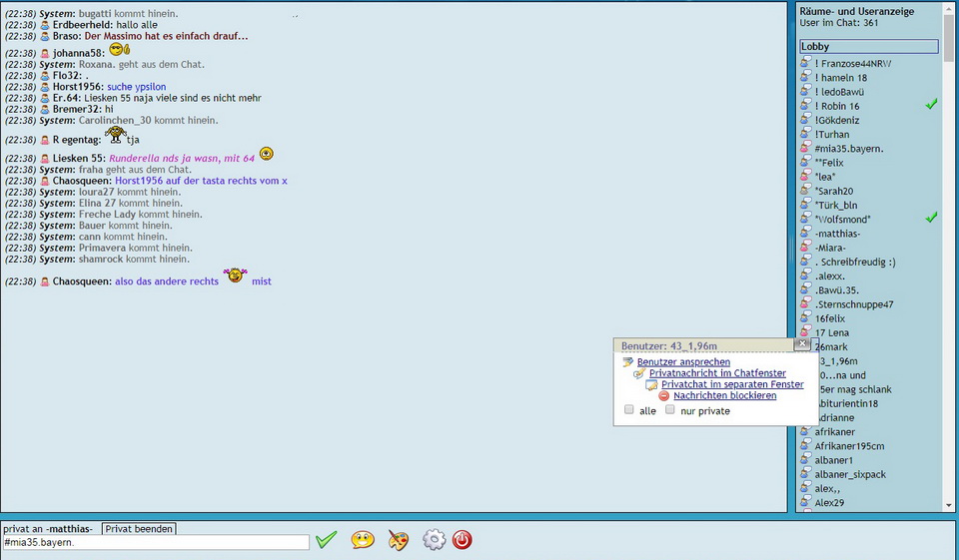This screenshot has height=560, width=959.
Task: Open the color palette icon
Action: click(x=398, y=540)
